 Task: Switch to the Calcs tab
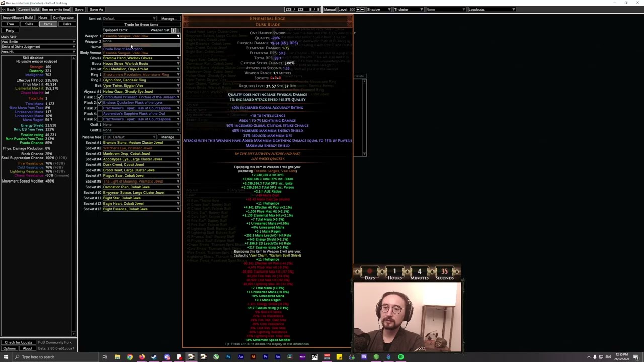[x=67, y=24]
